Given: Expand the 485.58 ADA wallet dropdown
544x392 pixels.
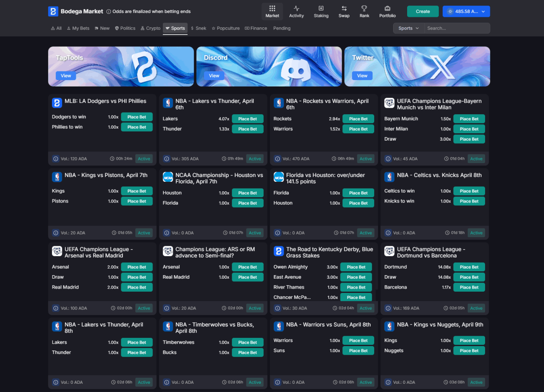Looking at the screenshot, I should pyautogui.click(x=466, y=11).
